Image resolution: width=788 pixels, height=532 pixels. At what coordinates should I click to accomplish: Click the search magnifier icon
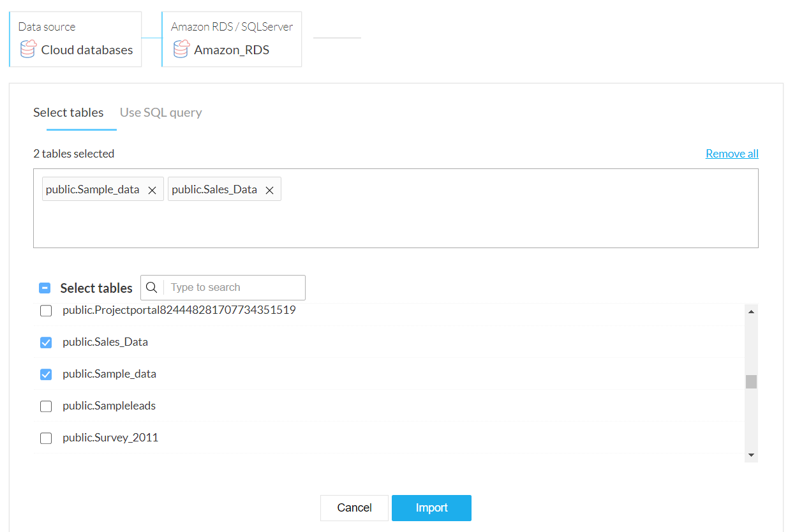[x=151, y=288]
